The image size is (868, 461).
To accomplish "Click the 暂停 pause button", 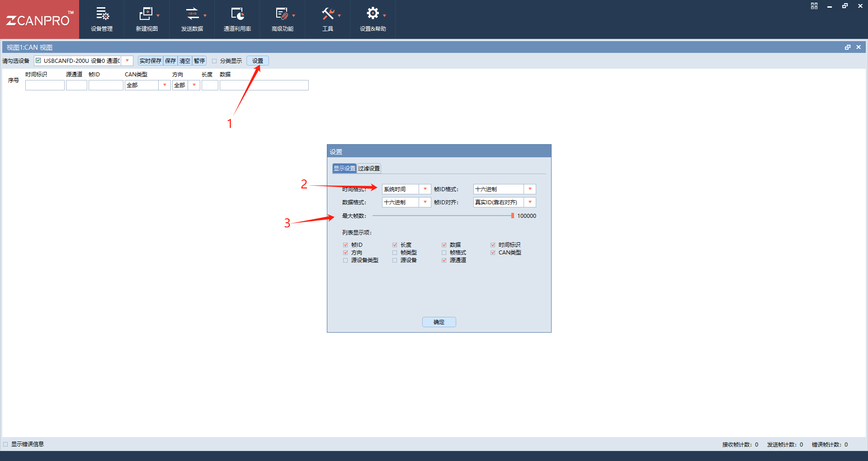I will click(199, 61).
